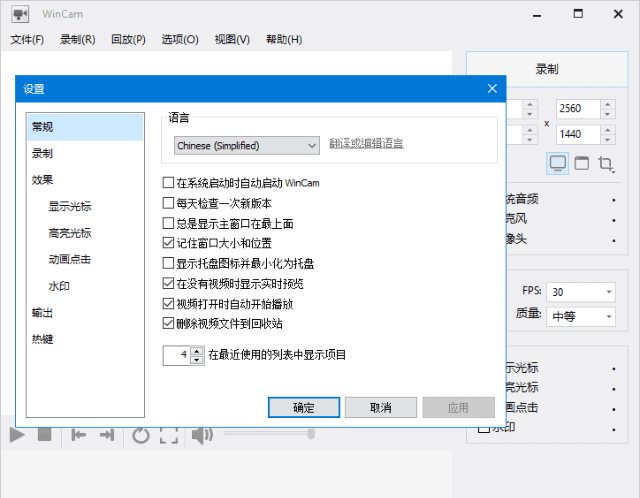Decrease the 1440 height spinner
Viewport: 640px width, 498px height.
pos(608,140)
